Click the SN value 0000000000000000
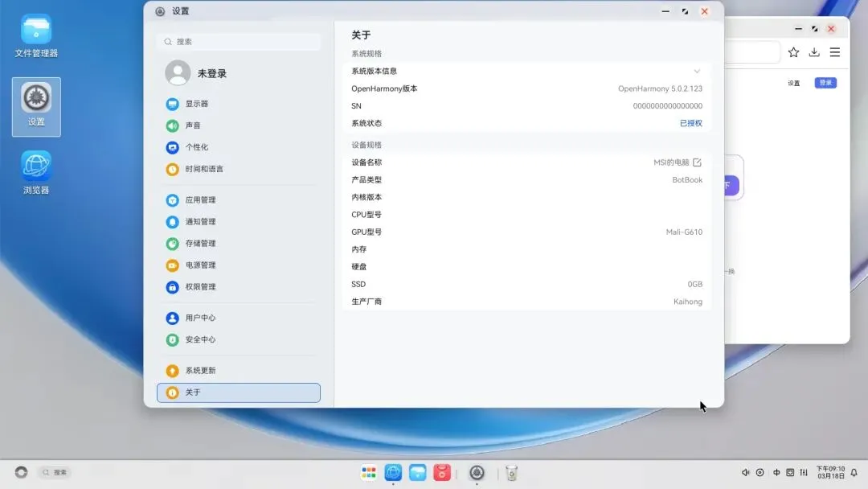This screenshot has width=868, height=489. pyautogui.click(x=668, y=106)
